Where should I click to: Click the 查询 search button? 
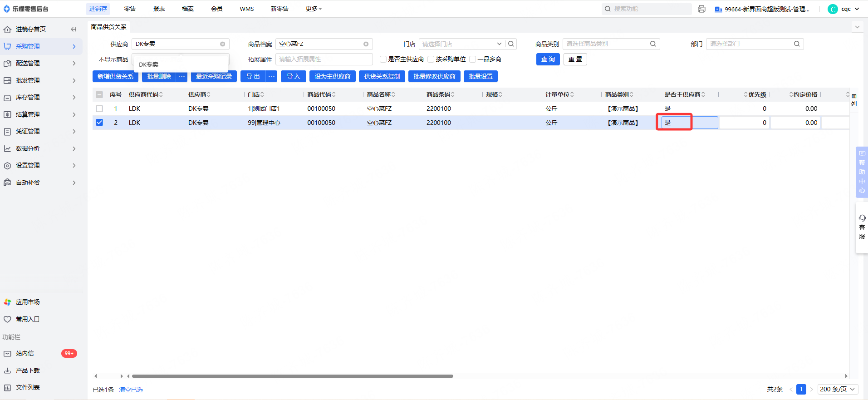pyautogui.click(x=548, y=59)
